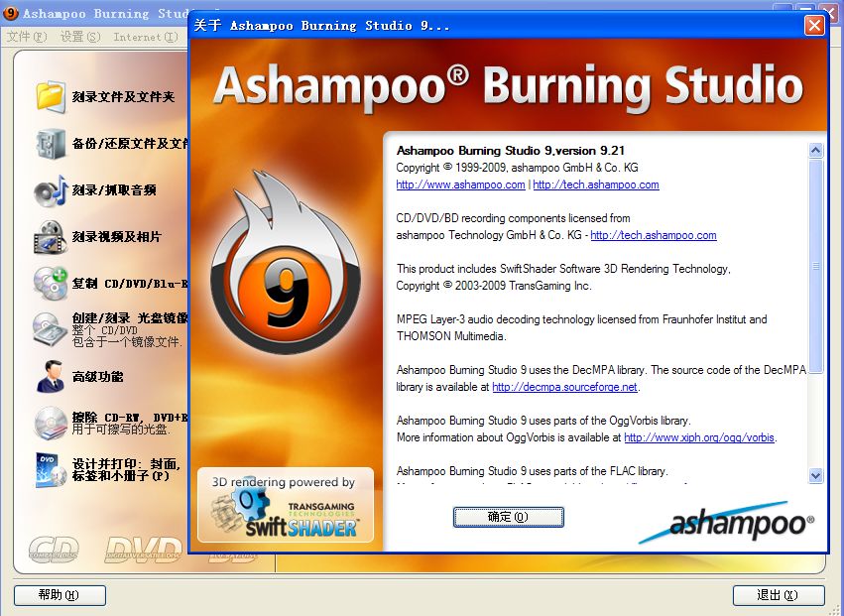Click the Ashampoo 9 app icon in title bar
Image resolution: width=844 pixels, height=616 pixels.
(11, 14)
